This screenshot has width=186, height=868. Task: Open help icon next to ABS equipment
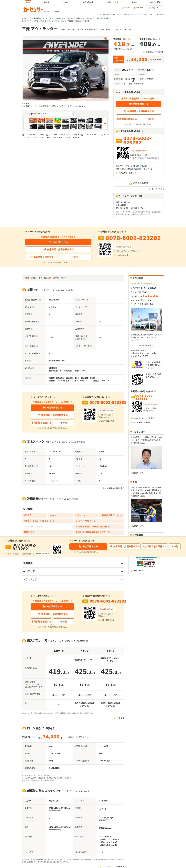click(x=56, y=516)
